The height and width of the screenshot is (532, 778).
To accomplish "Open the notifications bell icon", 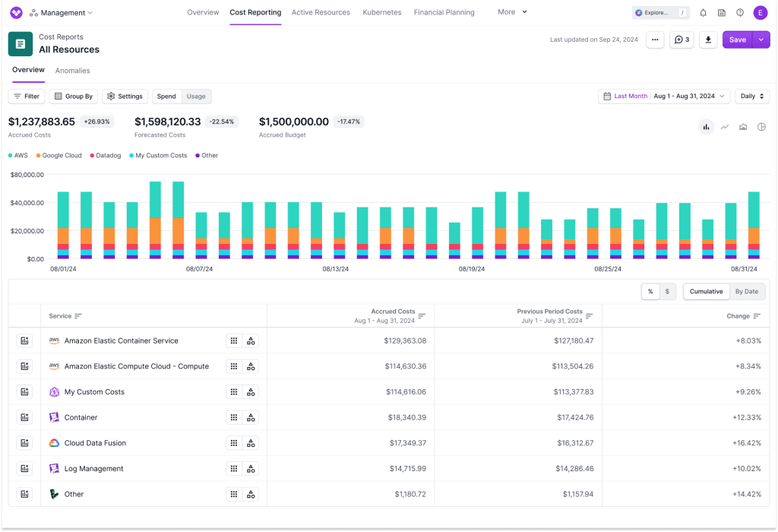I will pyautogui.click(x=703, y=13).
